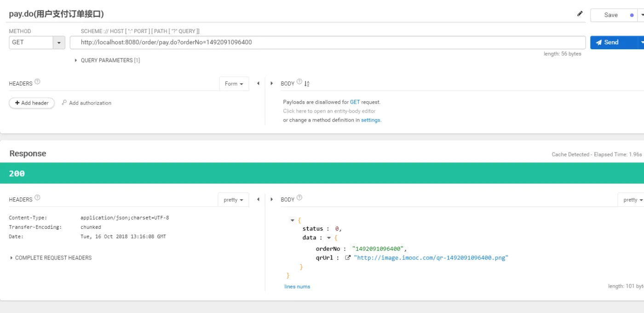Click the Date header value
Screen dimensions: 644x313
[x=123, y=237]
